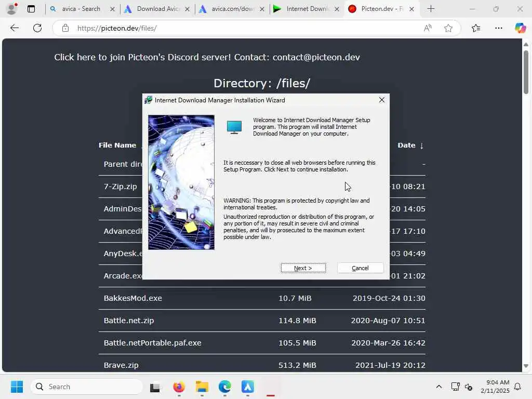Click the scrollbar up arrow
532x399 pixels.
526,45
